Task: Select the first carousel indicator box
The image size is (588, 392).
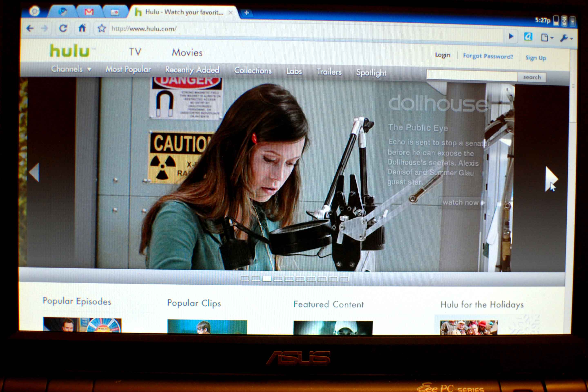Action: (x=245, y=278)
